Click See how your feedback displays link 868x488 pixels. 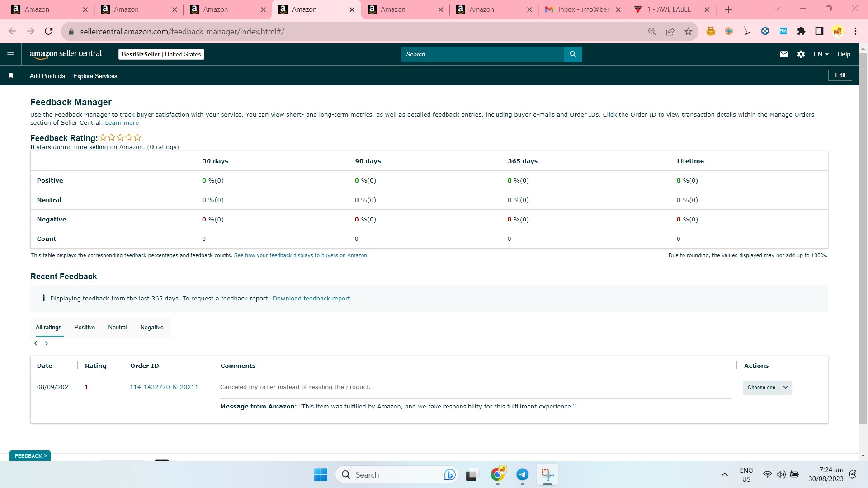pos(301,255)
